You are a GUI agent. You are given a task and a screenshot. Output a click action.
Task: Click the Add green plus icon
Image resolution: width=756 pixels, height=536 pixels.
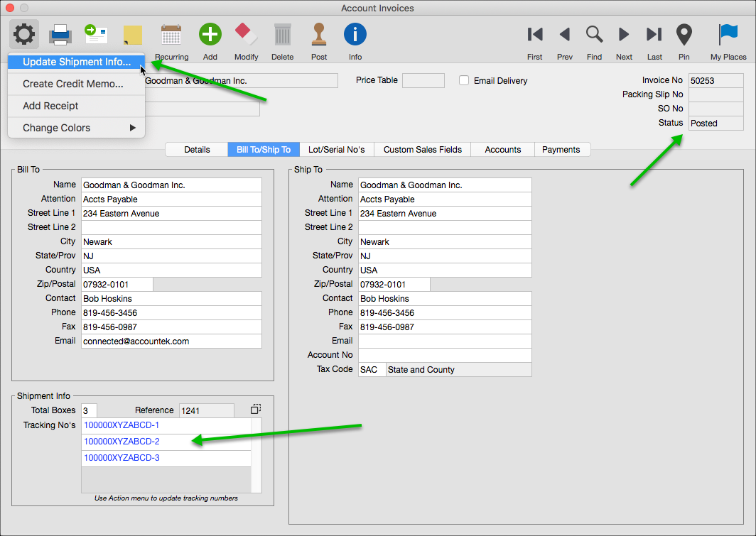210,34
